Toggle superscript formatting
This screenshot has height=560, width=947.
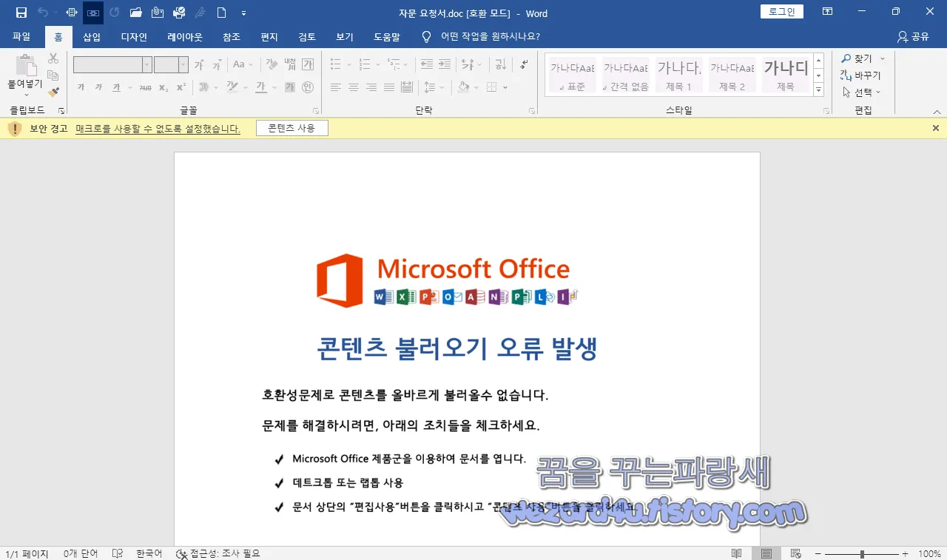point(181,87)
